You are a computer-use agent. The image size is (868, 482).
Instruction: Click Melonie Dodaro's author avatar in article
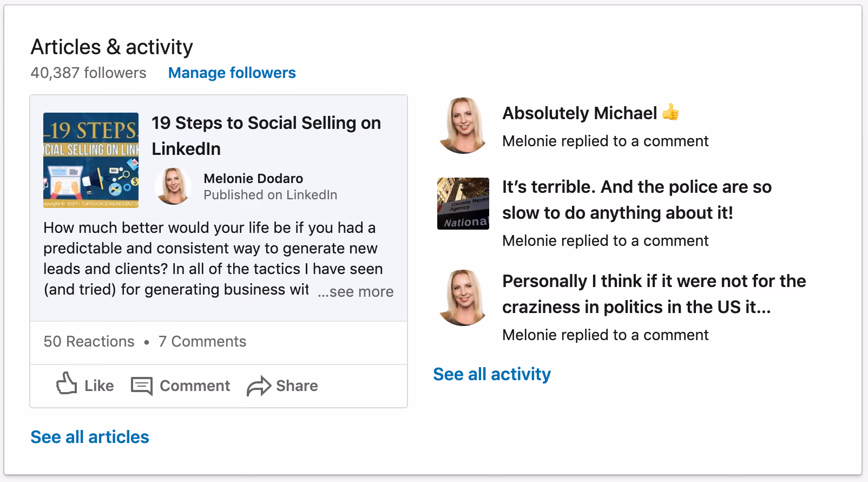(173, 186)
